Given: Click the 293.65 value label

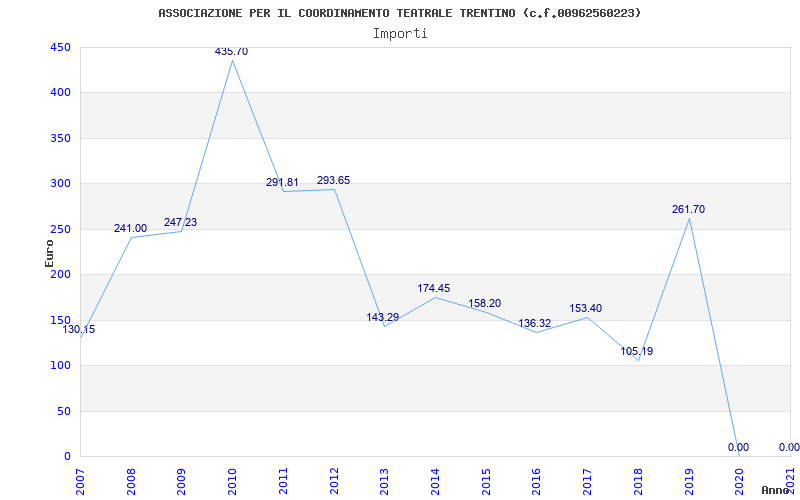Looking at the screenshot, I should [x=333, y=180].
